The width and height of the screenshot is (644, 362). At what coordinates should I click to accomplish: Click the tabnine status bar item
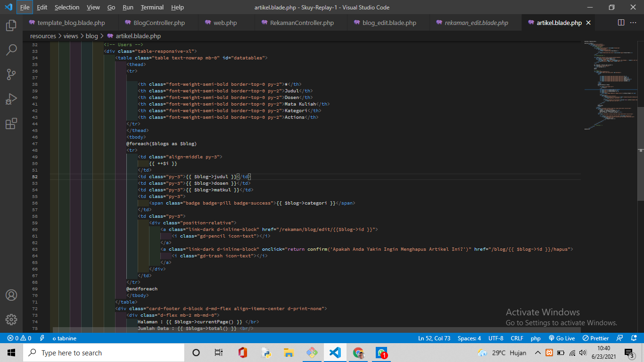click(x=64, y=338)
